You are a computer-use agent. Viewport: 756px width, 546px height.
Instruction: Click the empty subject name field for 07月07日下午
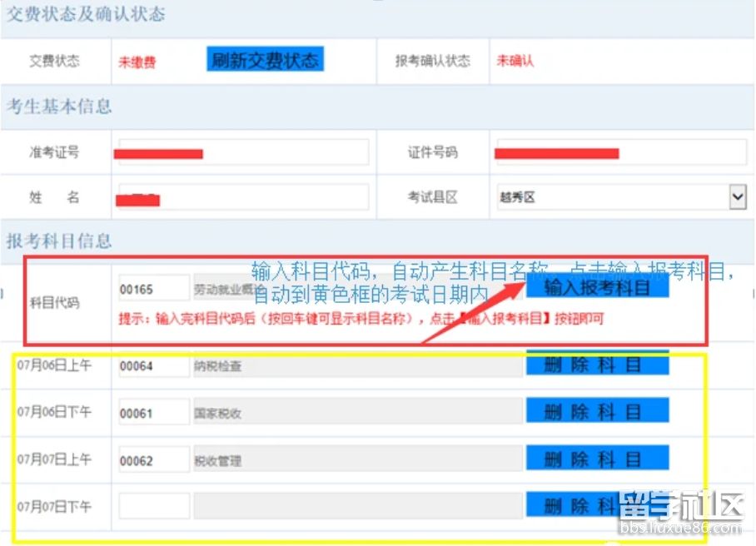click(358, 506)
